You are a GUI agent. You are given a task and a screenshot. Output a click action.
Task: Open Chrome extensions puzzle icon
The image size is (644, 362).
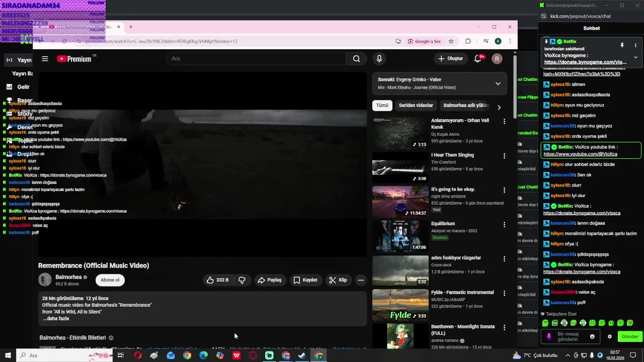(x=468, y=41)
